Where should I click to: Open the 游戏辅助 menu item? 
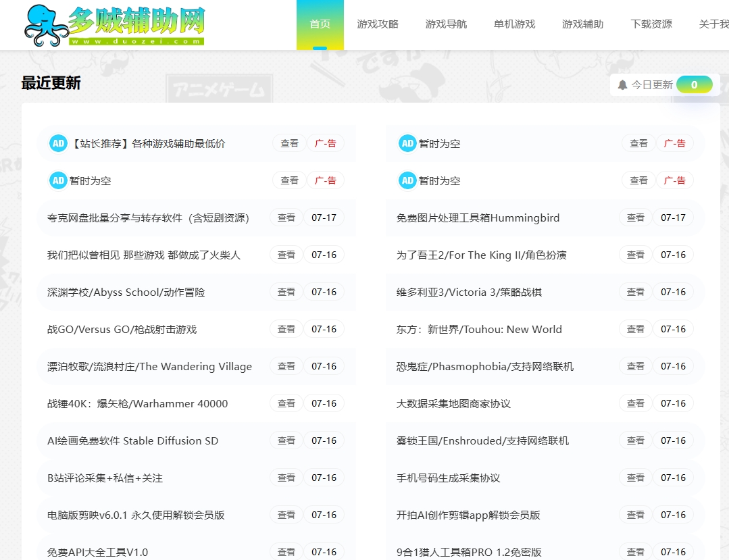pos(582,24)
